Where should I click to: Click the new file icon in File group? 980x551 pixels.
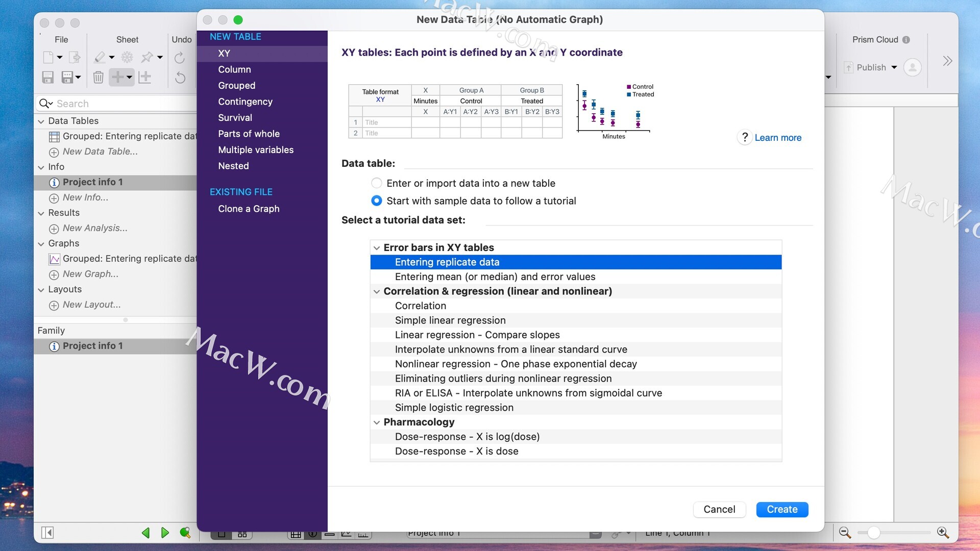click(x=48, y=57)
